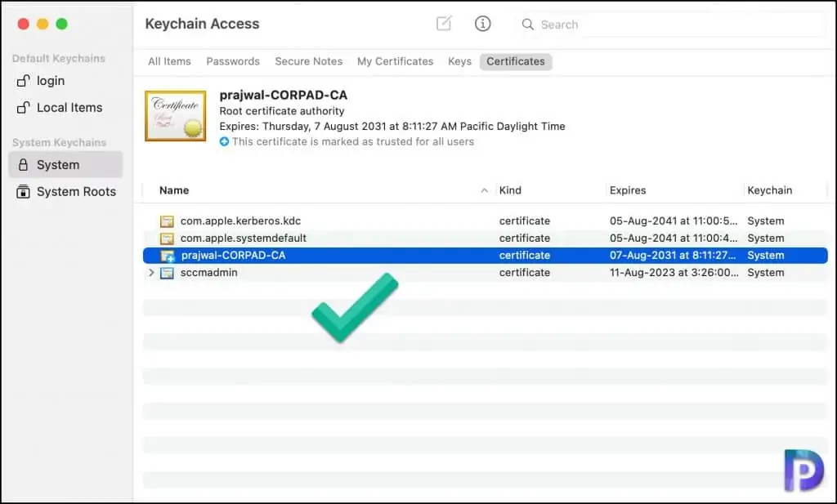Click the compose new note icon

click(x=444, y=24)
